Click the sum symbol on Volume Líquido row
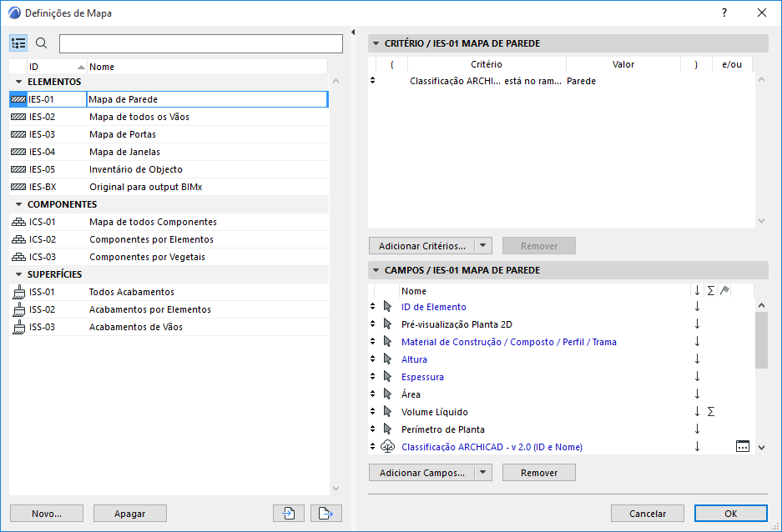782x532 pixels. pyautogui.click(x=711, y=412)
